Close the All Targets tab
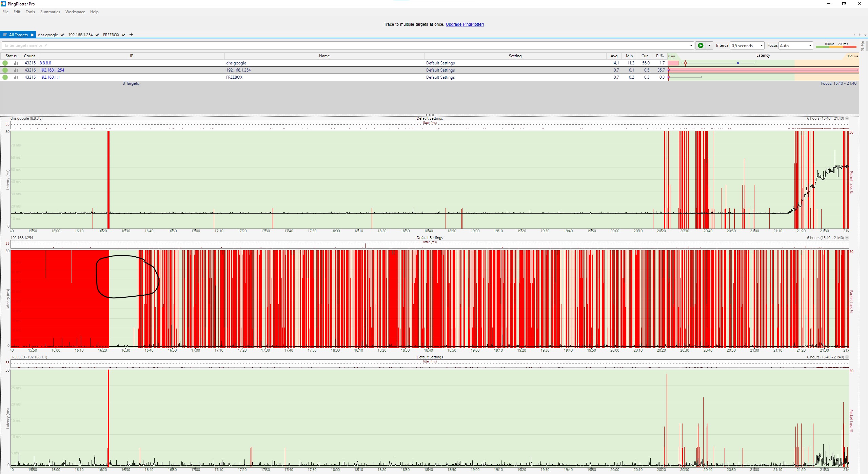The image size is (868, 474). click(32, 35)
